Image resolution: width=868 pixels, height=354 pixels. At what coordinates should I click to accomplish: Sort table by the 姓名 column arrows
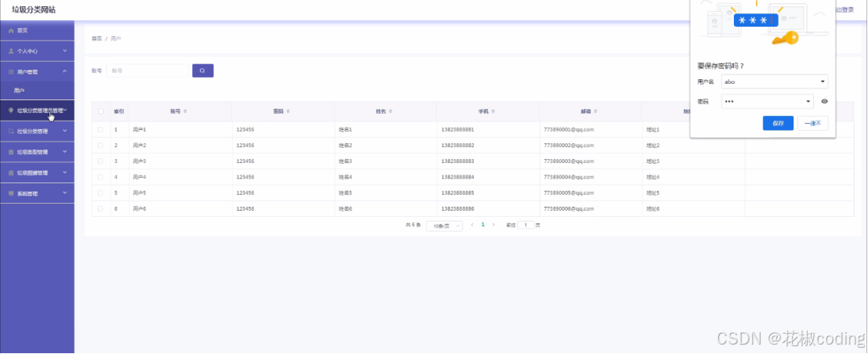click(390, 111)
